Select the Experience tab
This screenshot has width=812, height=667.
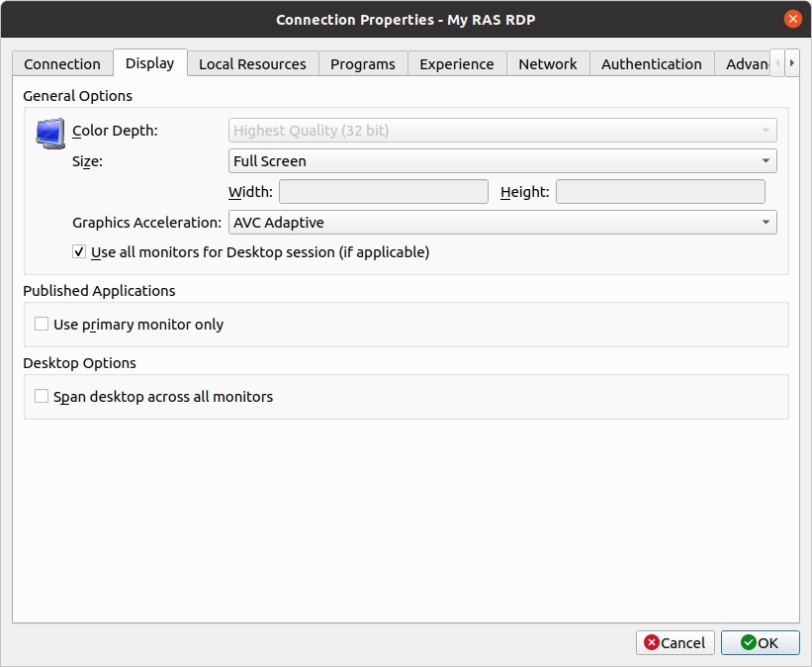coord(456,64)
